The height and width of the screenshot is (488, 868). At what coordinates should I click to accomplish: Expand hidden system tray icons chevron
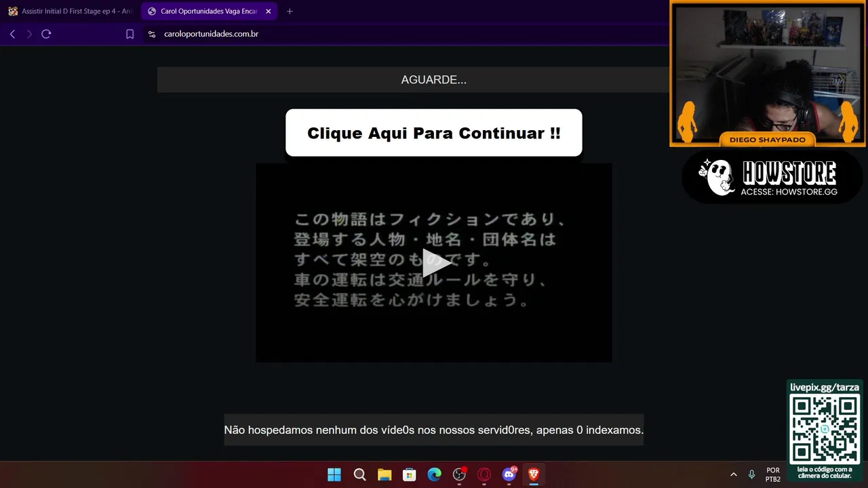click(733, 474)
